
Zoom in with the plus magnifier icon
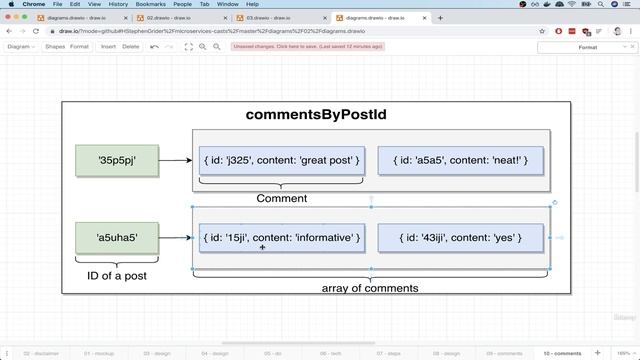pyautogui.click(x=202, y=47)
